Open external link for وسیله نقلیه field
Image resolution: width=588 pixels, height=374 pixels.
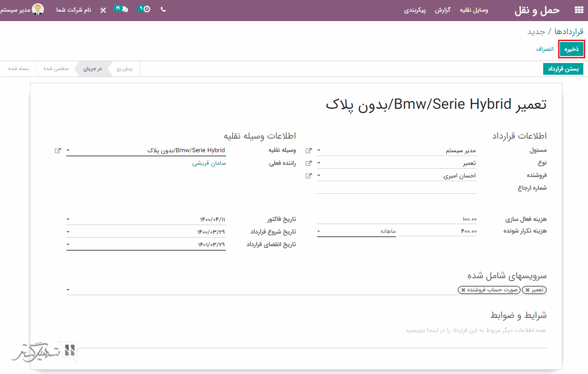(58, 151)
